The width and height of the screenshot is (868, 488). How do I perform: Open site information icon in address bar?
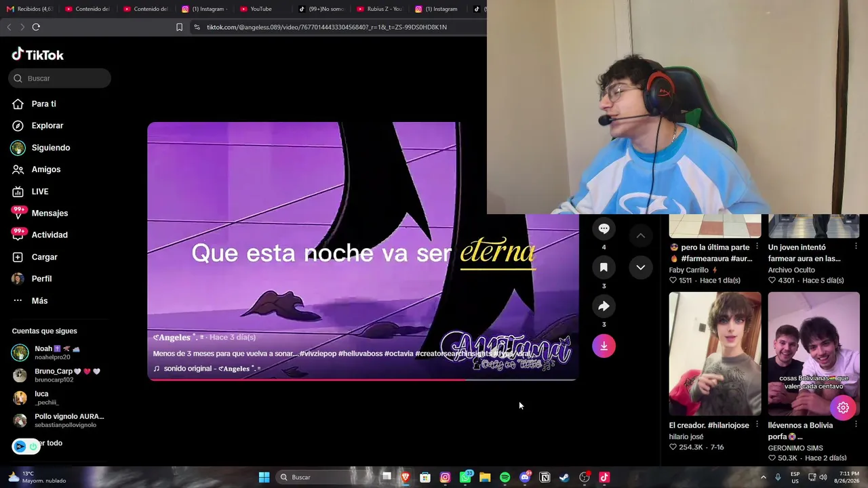pyautogui.click(x=197, y=27)
